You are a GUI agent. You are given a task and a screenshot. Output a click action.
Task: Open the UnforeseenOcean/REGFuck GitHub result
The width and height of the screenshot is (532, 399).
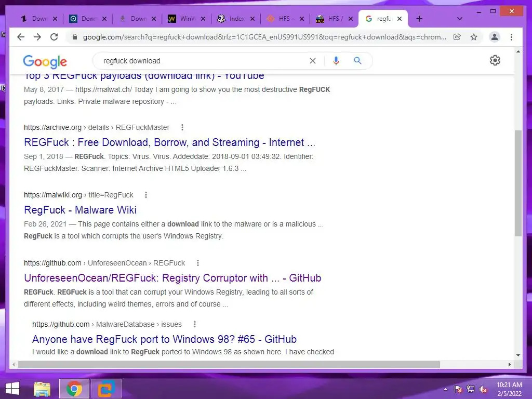(x=172, y=278)
